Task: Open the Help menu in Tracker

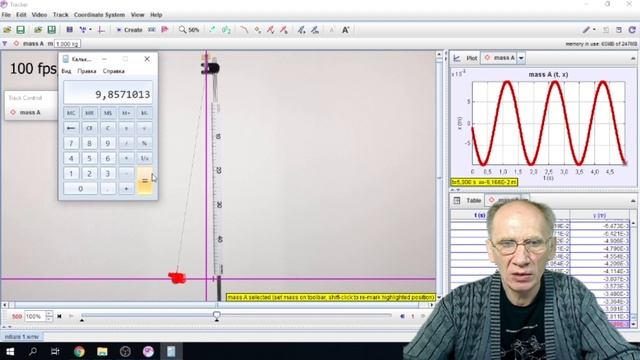Action: 156,15
